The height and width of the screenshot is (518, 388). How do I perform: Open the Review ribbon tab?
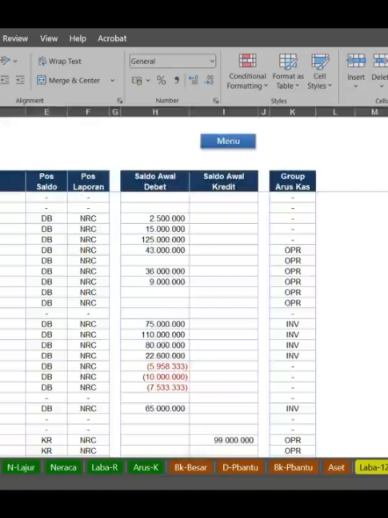pyautogui.click(x=15, y=39)
